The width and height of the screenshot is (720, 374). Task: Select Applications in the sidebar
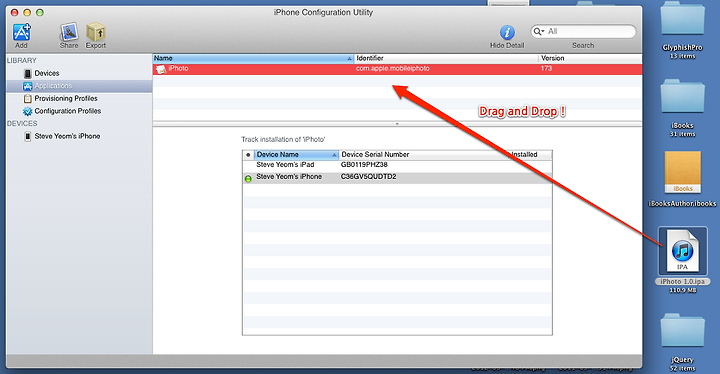click(79, 86)
